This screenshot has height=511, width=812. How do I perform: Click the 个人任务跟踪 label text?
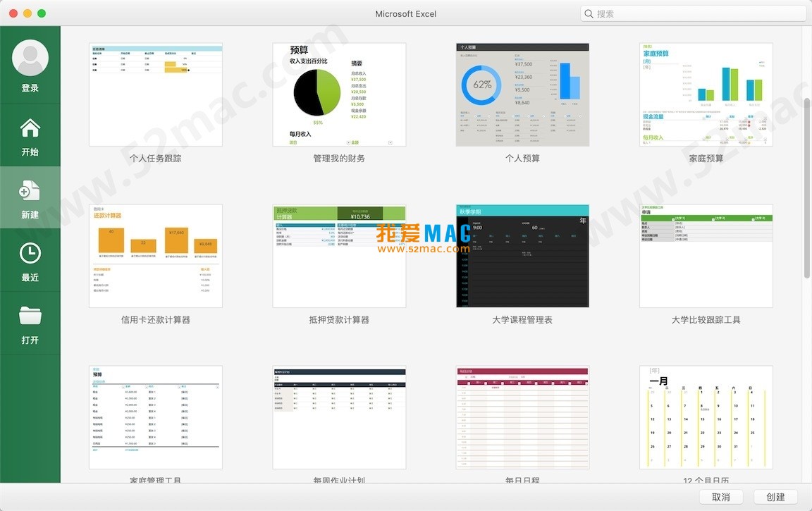[156, 159]
